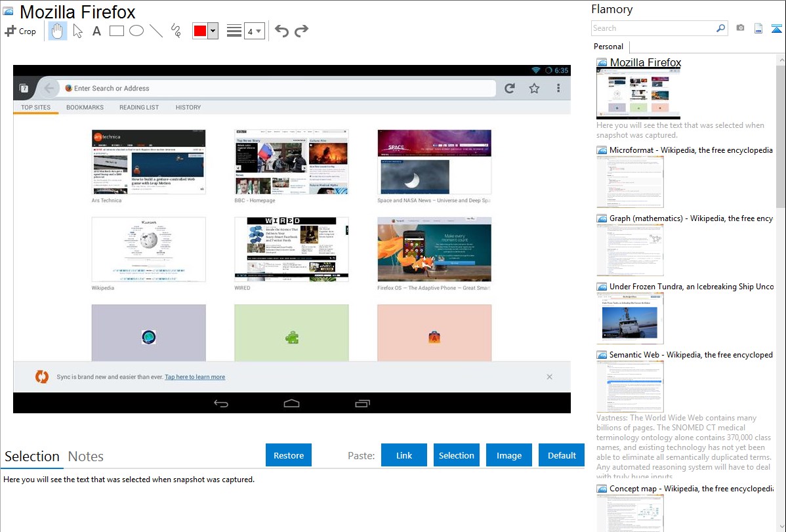Click the WIRED top site tile
Screen dimensions: 786x532
click(291, 249)
